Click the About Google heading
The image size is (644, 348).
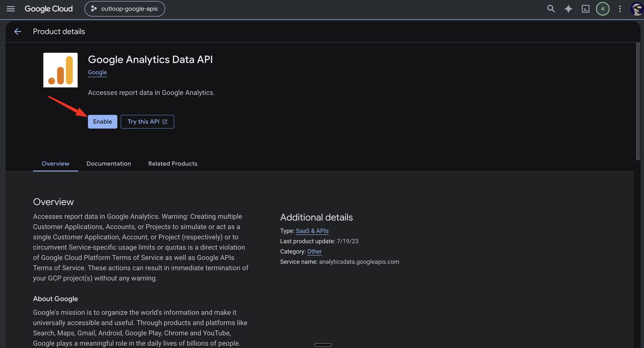coord(55,298)
